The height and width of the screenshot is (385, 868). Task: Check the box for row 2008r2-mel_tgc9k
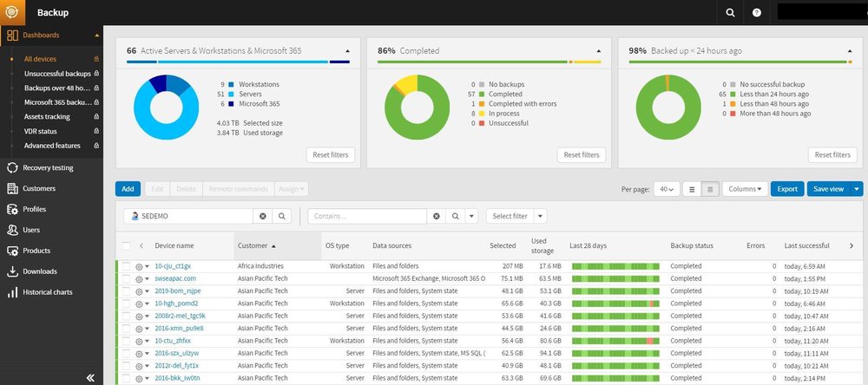click(x=126, y=316)
